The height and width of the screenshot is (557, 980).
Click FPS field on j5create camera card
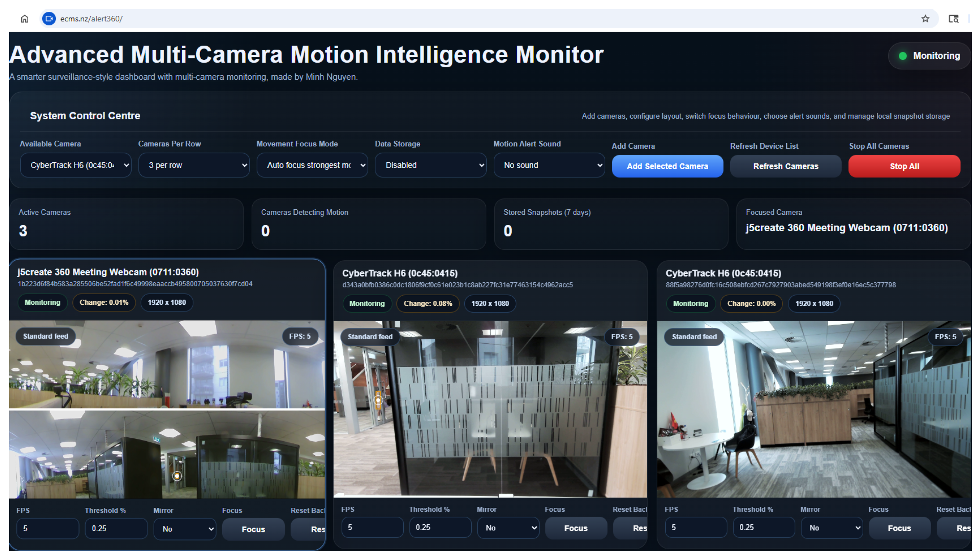pos(47,528)
